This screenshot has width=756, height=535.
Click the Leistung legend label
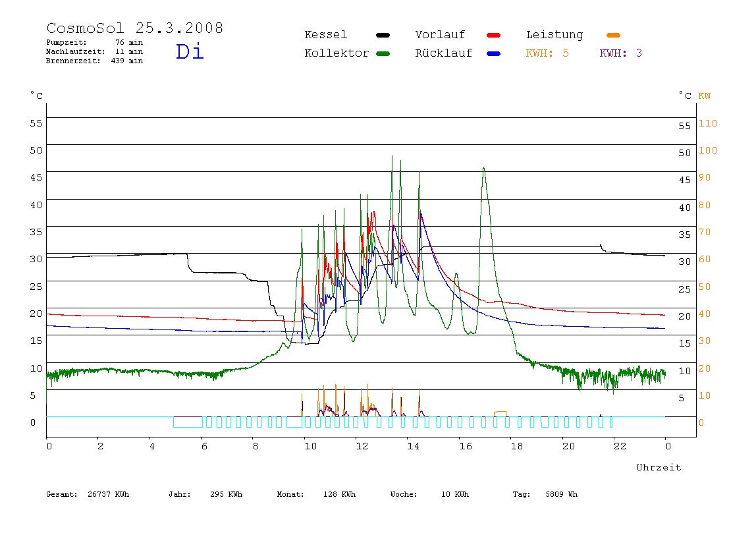click(554, 35)
